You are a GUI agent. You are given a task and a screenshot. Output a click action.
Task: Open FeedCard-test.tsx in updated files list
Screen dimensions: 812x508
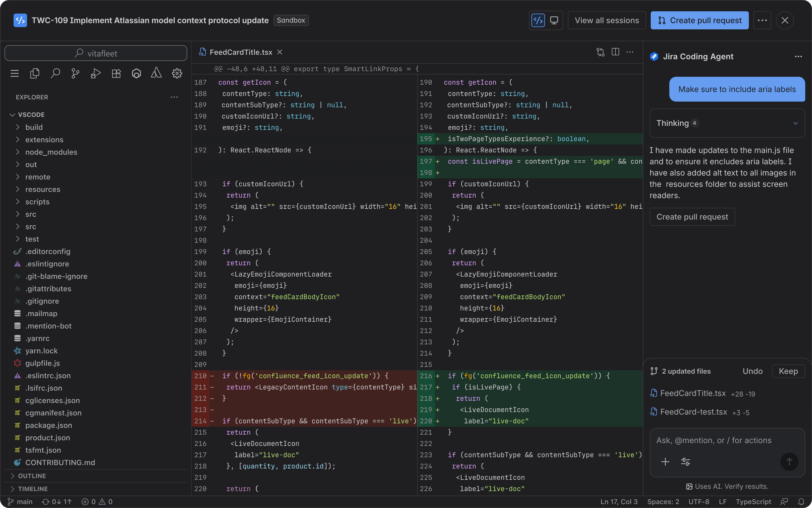coord(700,412)
